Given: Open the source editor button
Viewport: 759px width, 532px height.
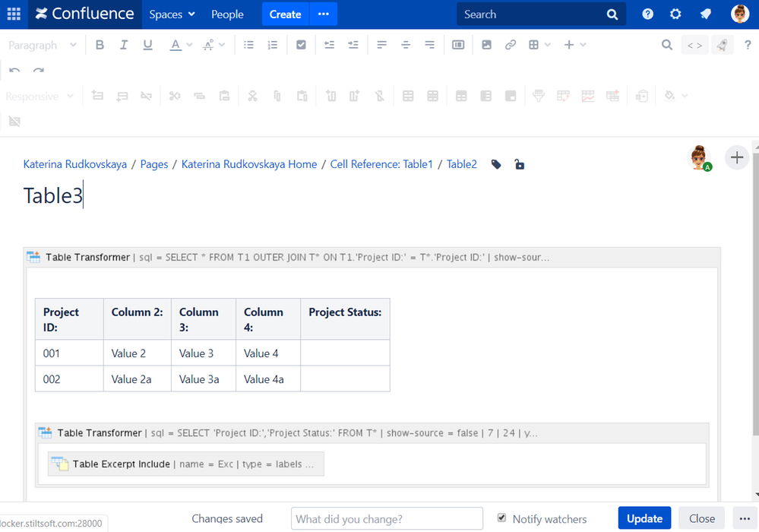Looking at the screenshot, I should pyautogui.click(x=694, y=45).
